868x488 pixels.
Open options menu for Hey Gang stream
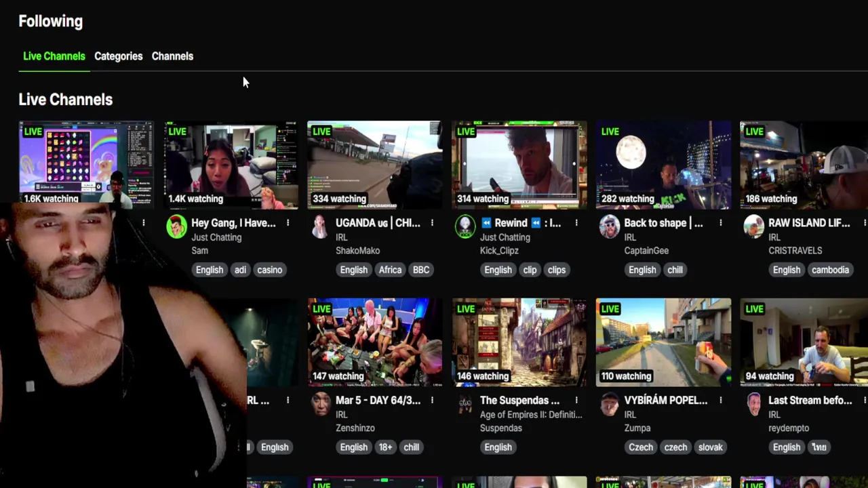tap(288, 223)
